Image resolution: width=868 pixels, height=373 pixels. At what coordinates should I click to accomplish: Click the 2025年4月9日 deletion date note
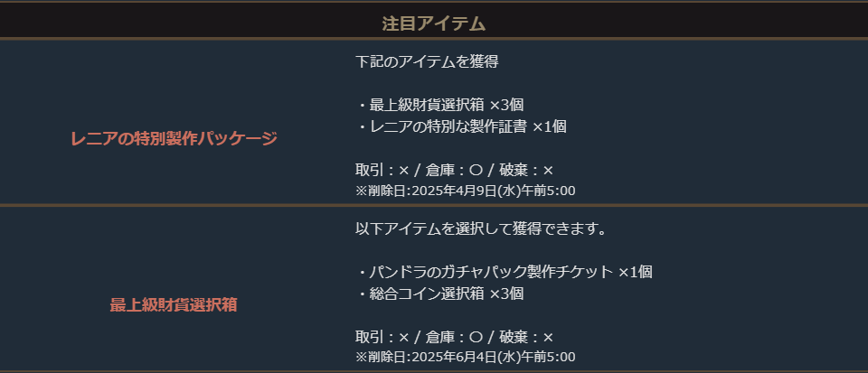point(466,190)
